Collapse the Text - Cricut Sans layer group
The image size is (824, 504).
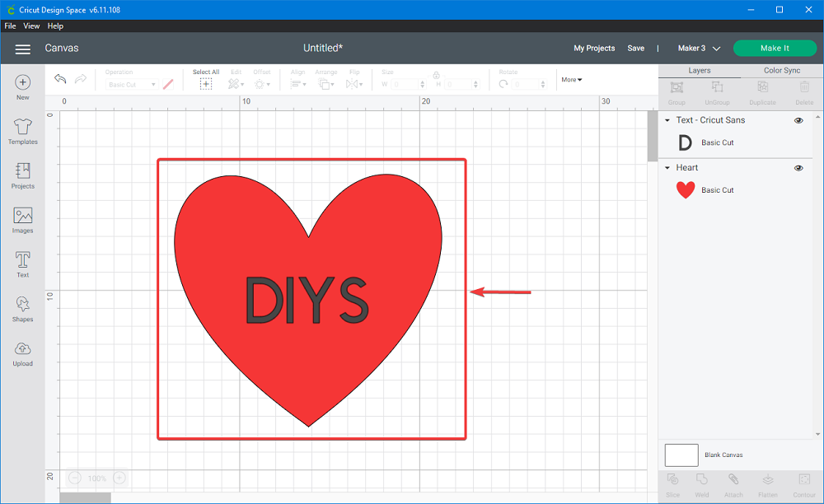point(667,120)
